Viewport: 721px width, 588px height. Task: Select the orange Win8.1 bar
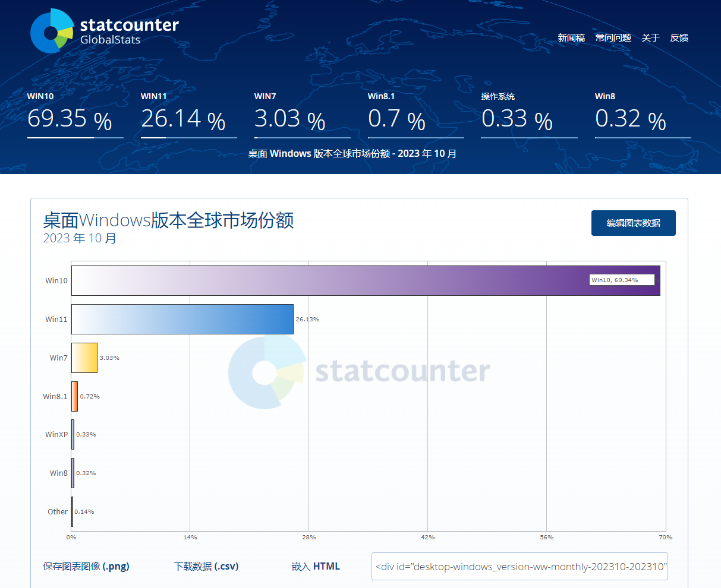tap(73, 396)
